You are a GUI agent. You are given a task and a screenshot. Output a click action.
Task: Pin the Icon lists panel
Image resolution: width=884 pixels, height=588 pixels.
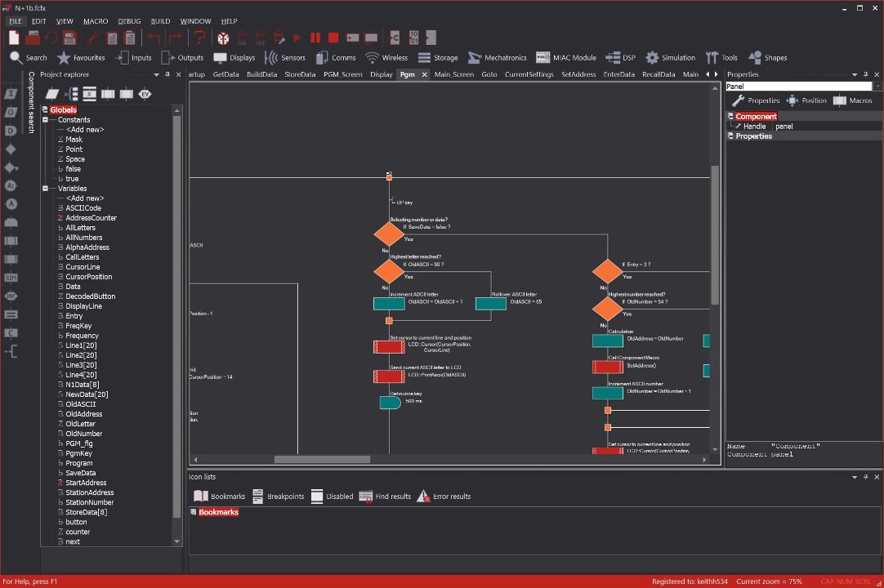865,477
